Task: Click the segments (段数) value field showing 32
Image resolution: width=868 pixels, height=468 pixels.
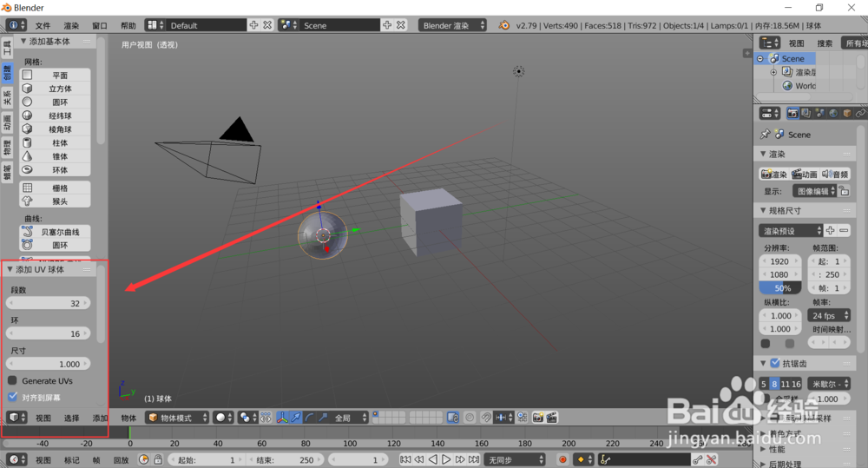Action: pyautogui.click(x=49, y=303)
